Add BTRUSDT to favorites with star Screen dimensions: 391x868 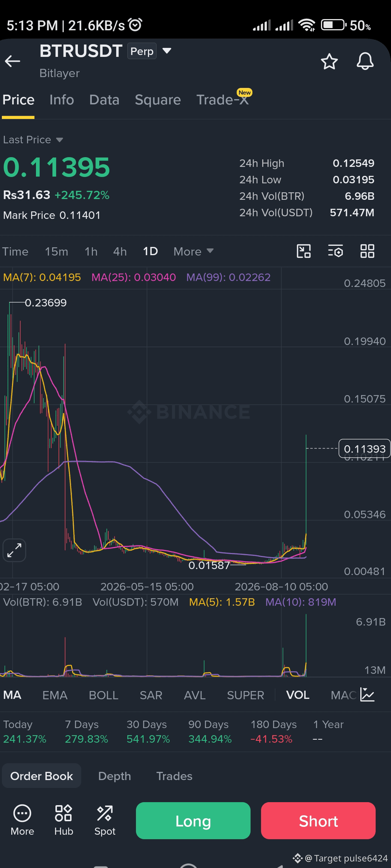[329, 61]
